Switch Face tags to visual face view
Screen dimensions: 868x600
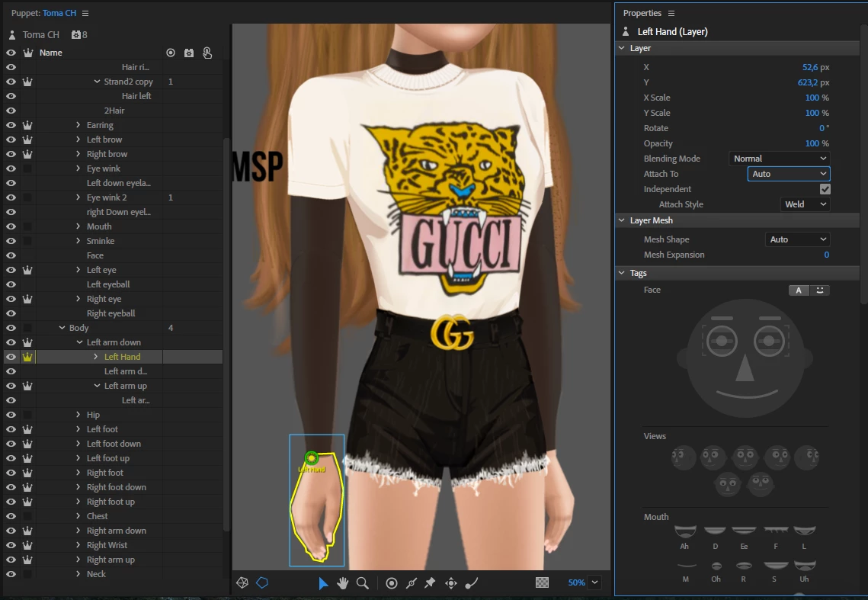(x=819, y=290)
